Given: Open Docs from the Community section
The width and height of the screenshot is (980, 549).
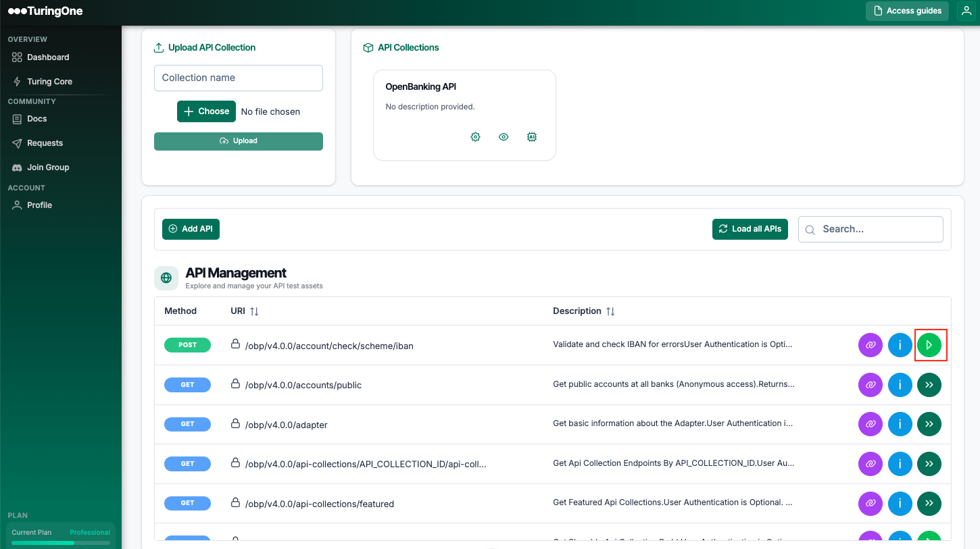Looking at the screenshot, I should point(36,119).
